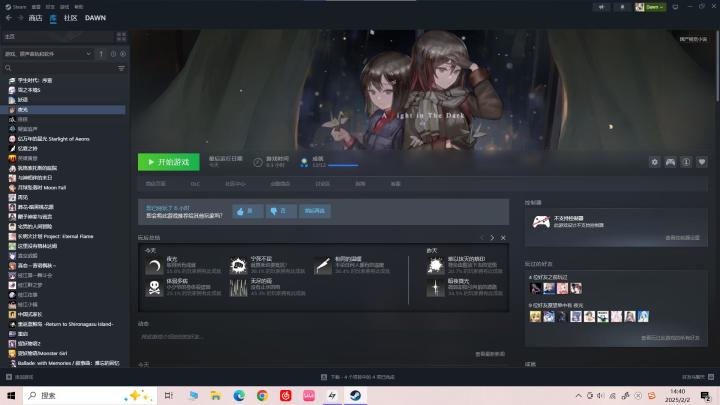Viewport: 720px width, 405px height.
Task: Click the page vertical scrollbar
Action: [717, 67]
